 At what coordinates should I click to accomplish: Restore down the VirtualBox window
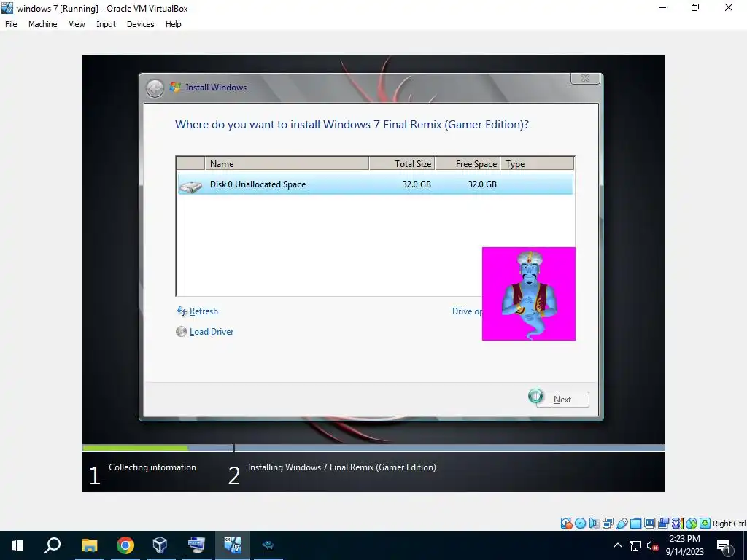pos(695,7)
